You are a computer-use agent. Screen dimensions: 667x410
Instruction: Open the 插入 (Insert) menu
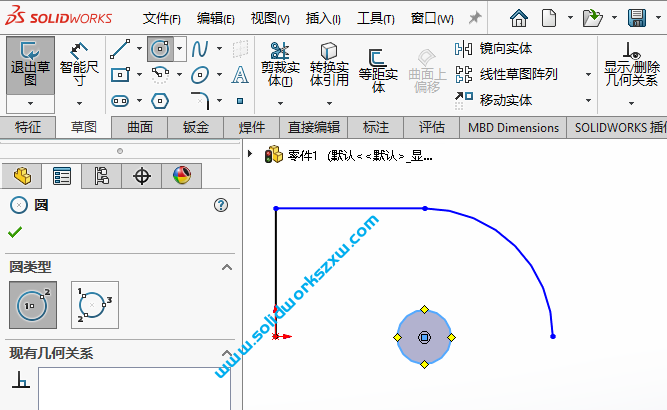tap(322, 18)
